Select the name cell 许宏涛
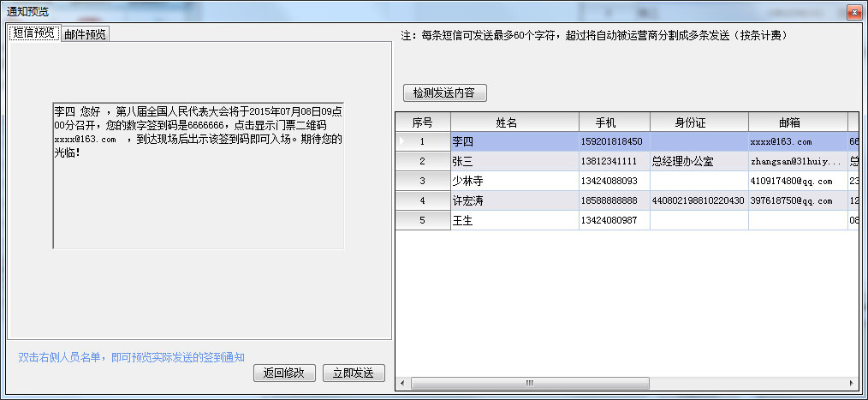 514,200
